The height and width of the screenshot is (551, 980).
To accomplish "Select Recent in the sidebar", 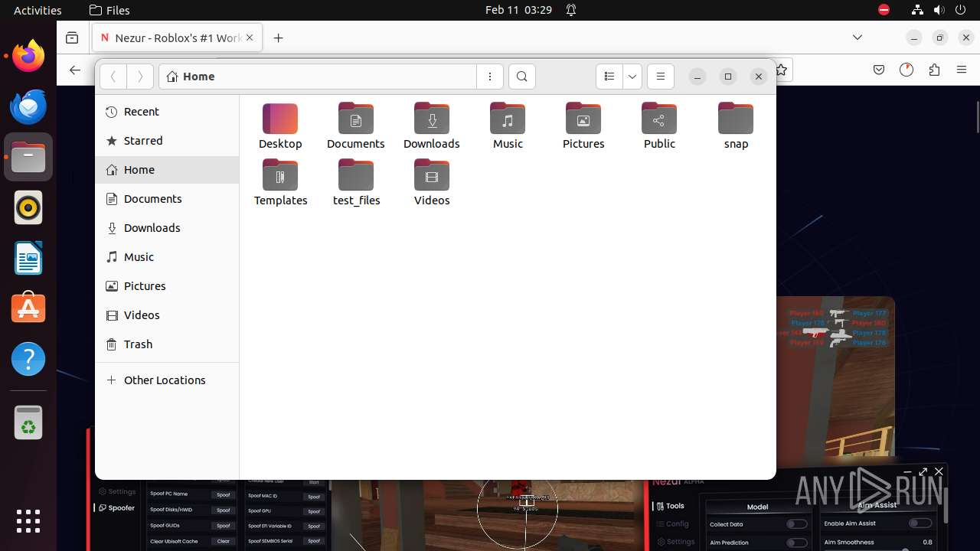I will [167, 112].
